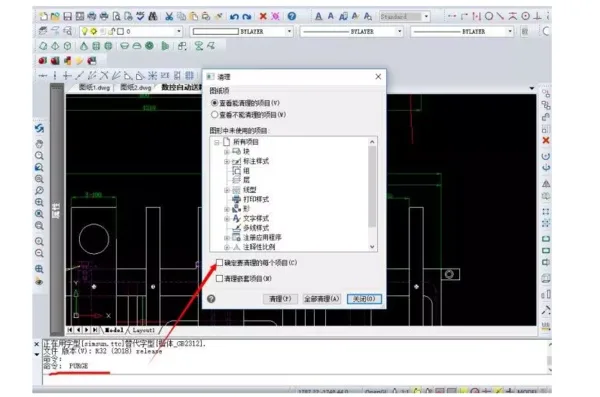The width and height of the screenshot is (600, 397).
Task: Select the 多线样式 item in purge tree
Action: click(256, 228)
